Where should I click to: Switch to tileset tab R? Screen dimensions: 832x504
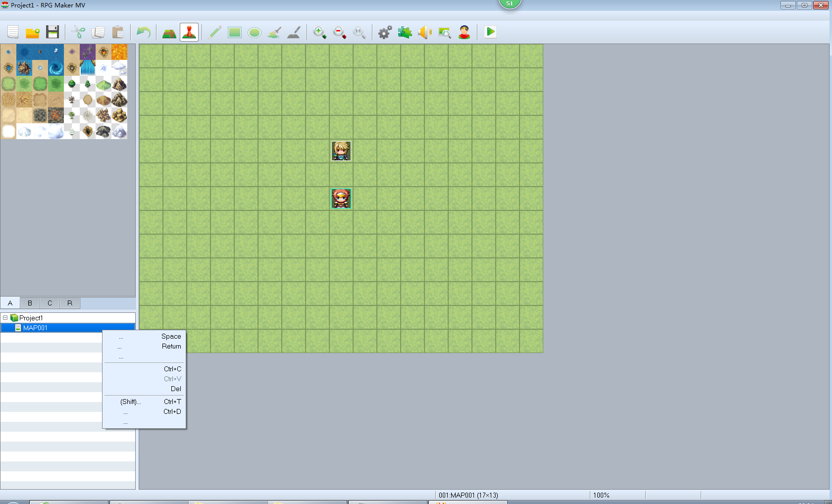coord(70,303)
